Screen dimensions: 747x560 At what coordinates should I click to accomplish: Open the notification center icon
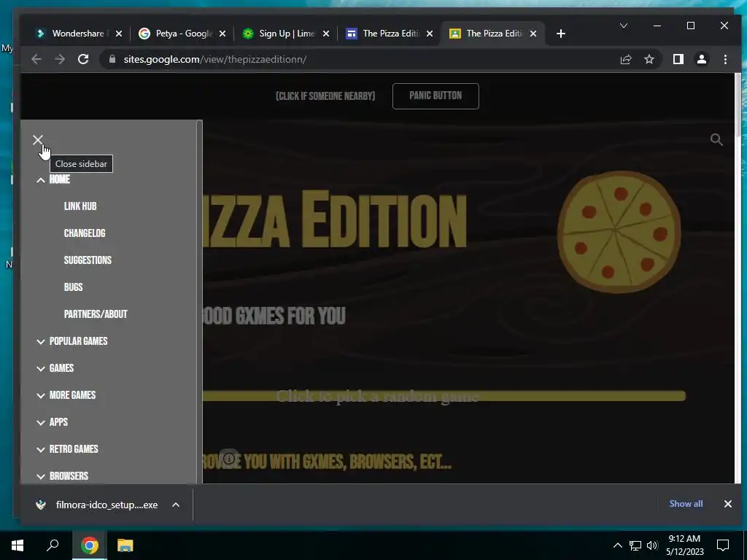[723, 545]
